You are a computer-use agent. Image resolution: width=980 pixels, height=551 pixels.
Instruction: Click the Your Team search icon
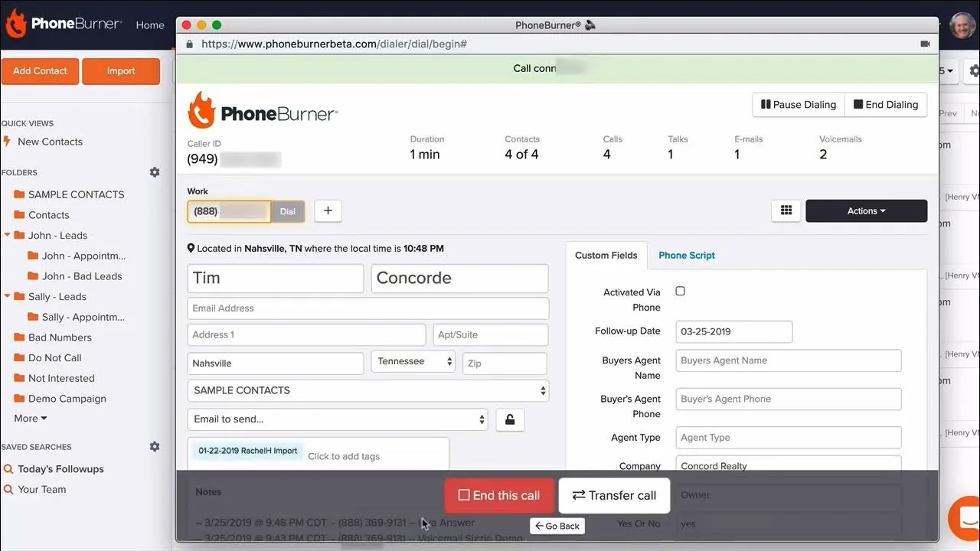click(x=8, y=490)
